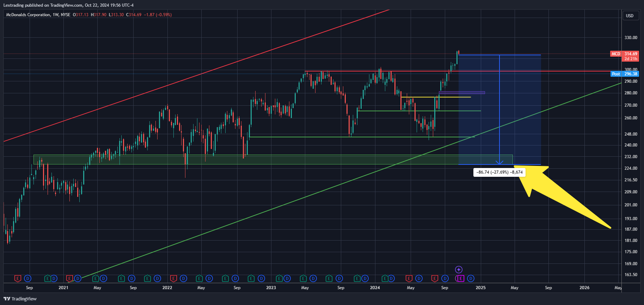Click the 330.00 price axis label
Viewport: 644px width, 305px height.
pos(631,38)
